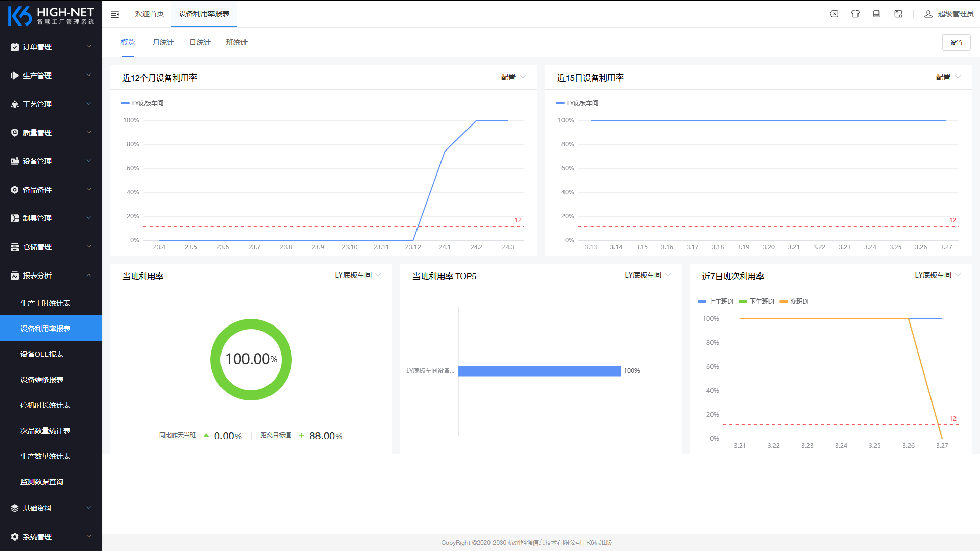Click the 3.13 label in 15-day chart

click(x=591, y=247)
